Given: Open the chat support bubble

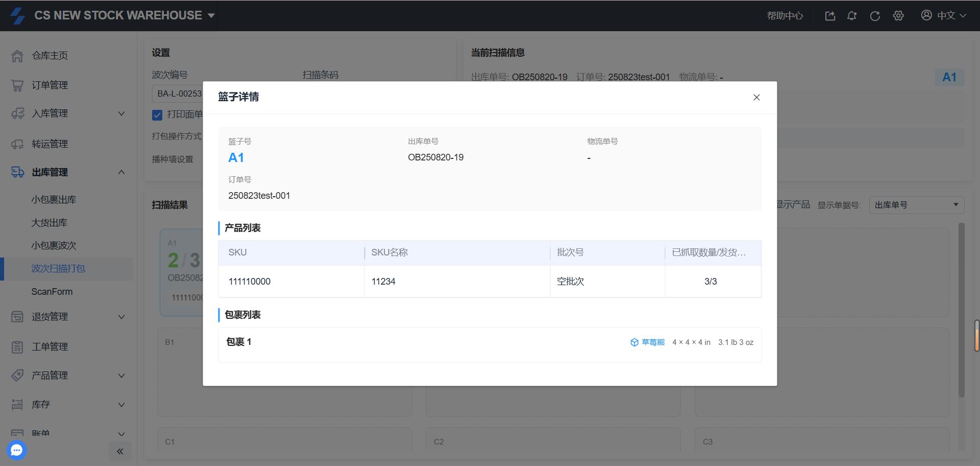Looking at the screenshot, I should [17, 450].
